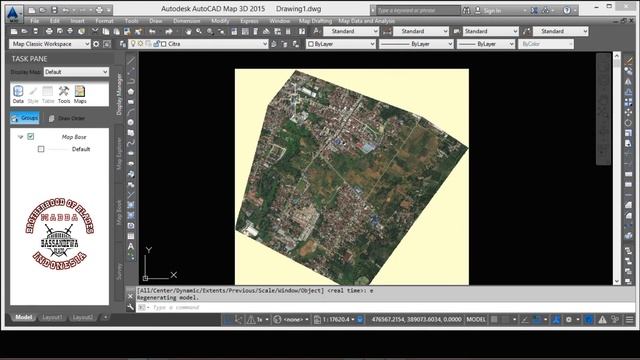The image size is (640, 360).
Task: Select the Polygon draw tool
Action: (x=131, y=91)
